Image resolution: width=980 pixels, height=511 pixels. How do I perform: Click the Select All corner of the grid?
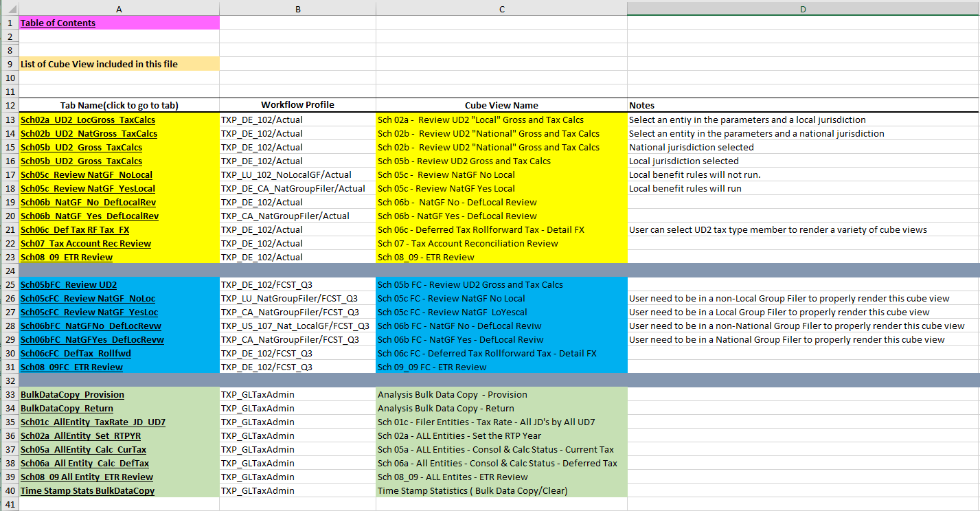(9, 9)
